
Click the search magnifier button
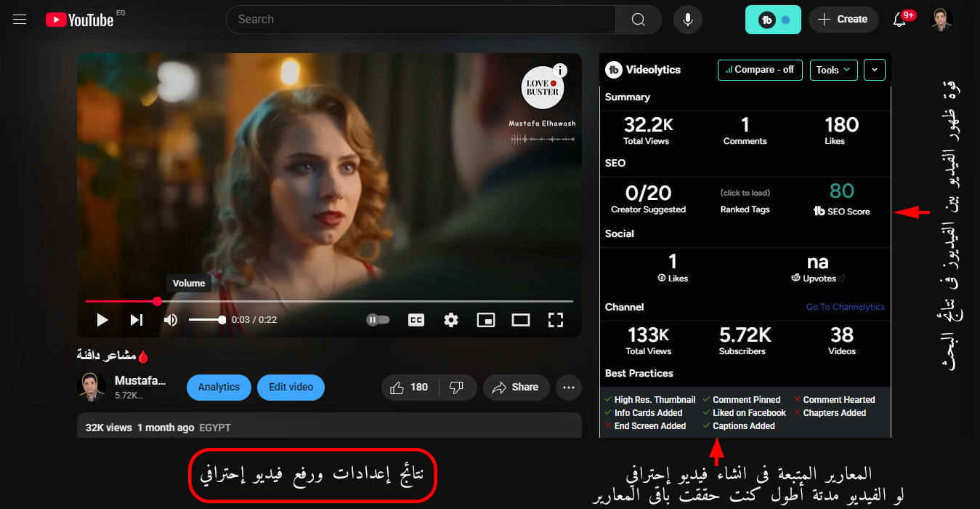(x=638, y=20)
